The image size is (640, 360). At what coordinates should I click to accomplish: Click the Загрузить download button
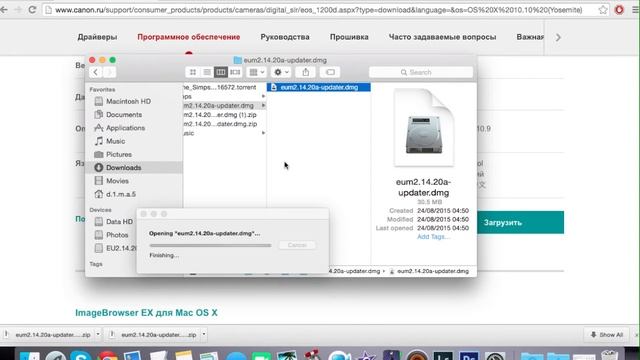pos(520,222)
